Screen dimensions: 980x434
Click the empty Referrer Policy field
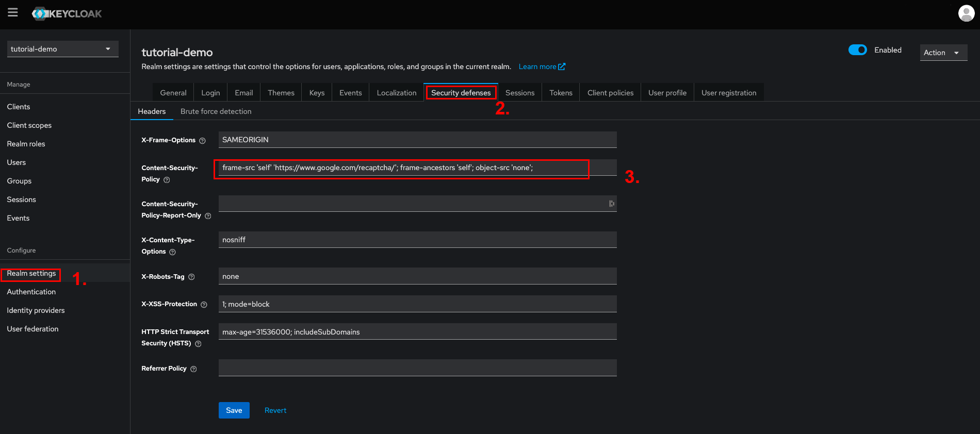click(418, 368)
